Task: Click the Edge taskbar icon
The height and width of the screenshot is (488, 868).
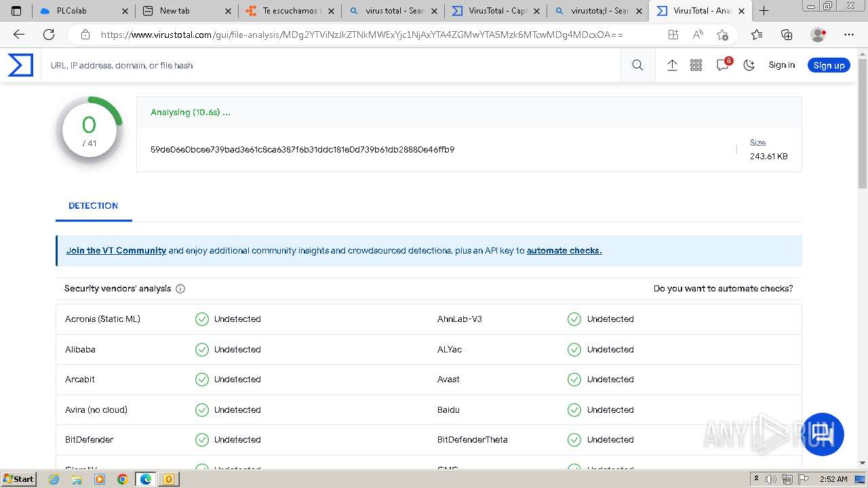Action: (x=145, y=479)
